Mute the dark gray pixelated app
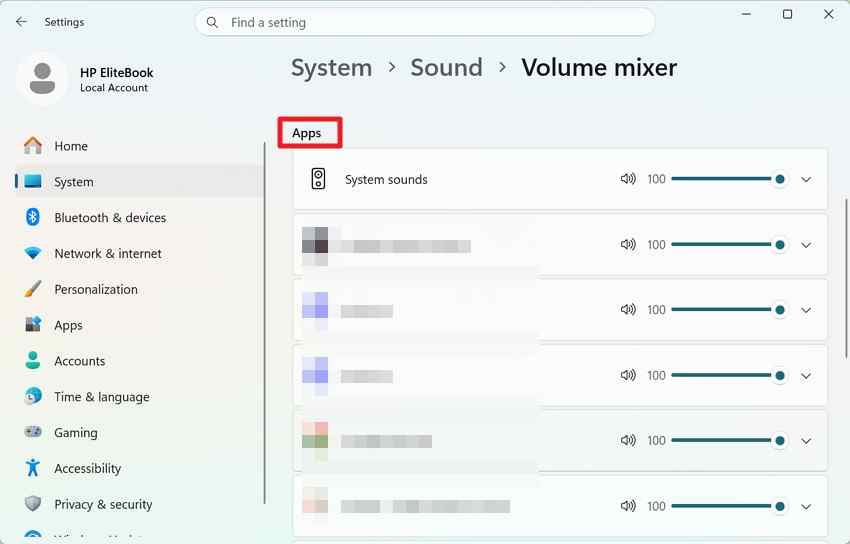This screenshot has width=850, height=544. tap(628, 244)
